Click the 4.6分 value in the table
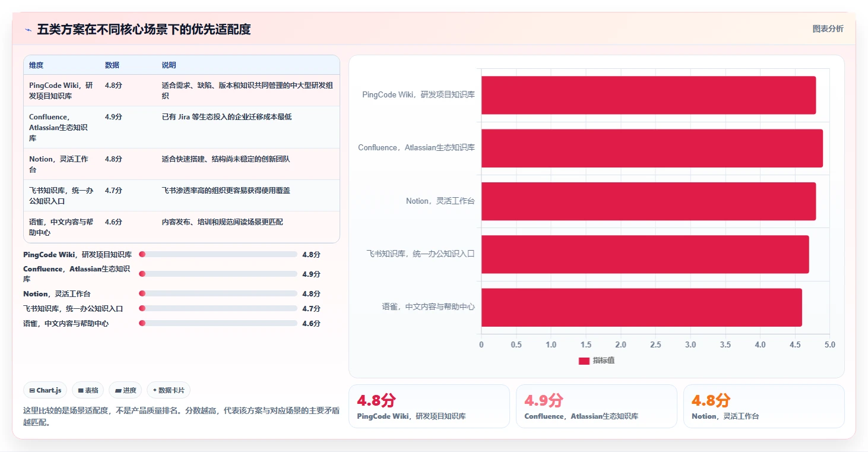This screenshot has height=452, width=868. (x=113, y=222)
